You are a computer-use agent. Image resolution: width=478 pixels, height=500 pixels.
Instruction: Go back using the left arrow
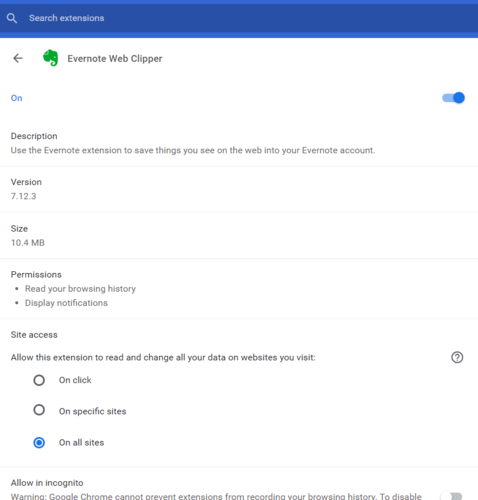coord(18,58)
